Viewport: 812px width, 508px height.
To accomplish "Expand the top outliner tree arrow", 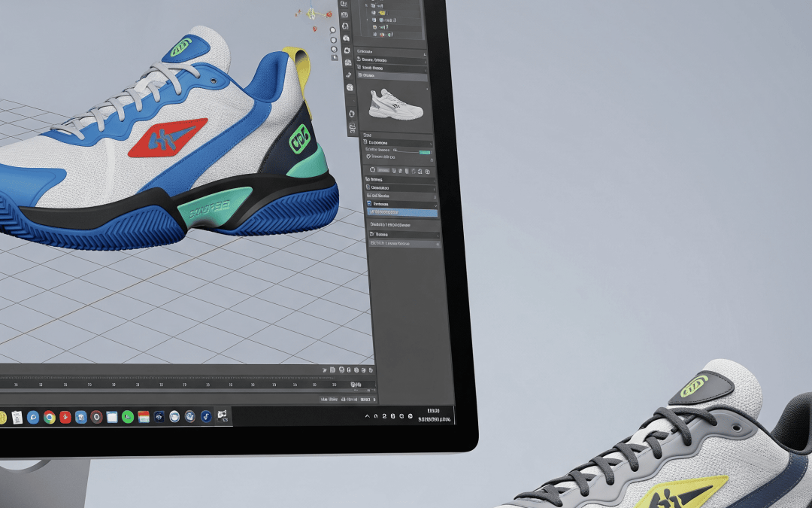I will (x=367, y=5).
